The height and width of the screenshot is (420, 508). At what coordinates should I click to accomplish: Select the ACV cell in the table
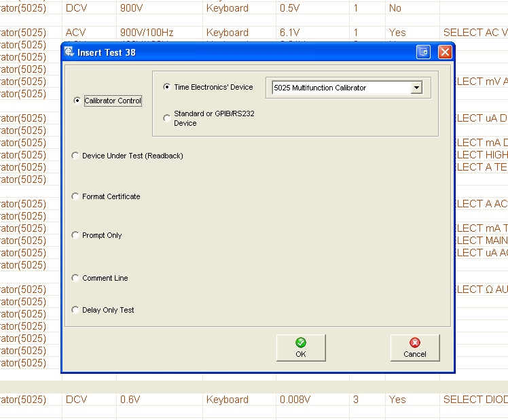coord(76,33)
